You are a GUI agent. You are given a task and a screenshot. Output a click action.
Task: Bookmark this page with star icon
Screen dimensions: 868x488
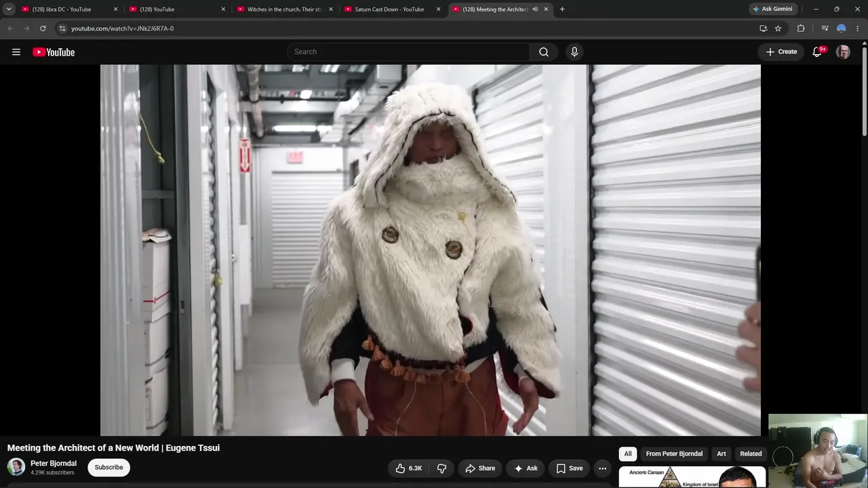(778, 28)
